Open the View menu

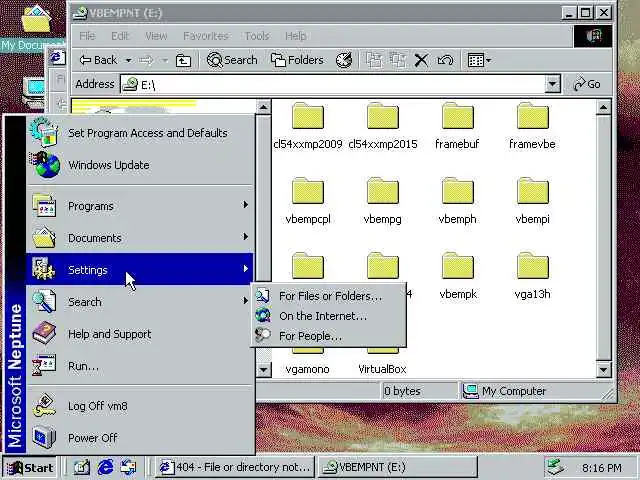pyautogui.click(x=156, y=36)
